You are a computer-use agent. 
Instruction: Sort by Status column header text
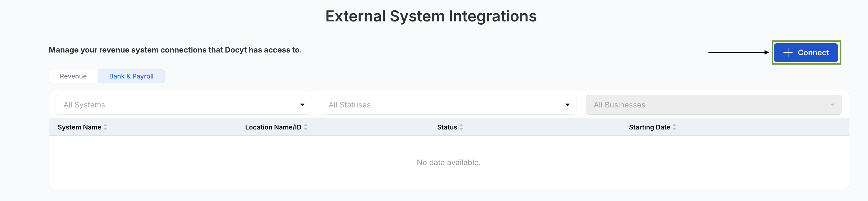click(x=447, y=127)
